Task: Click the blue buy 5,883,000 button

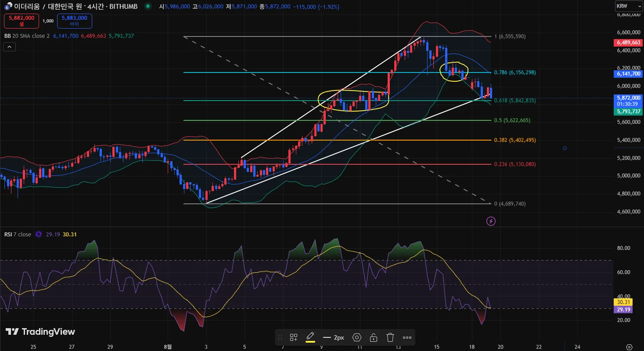Action: coord(74,21)
